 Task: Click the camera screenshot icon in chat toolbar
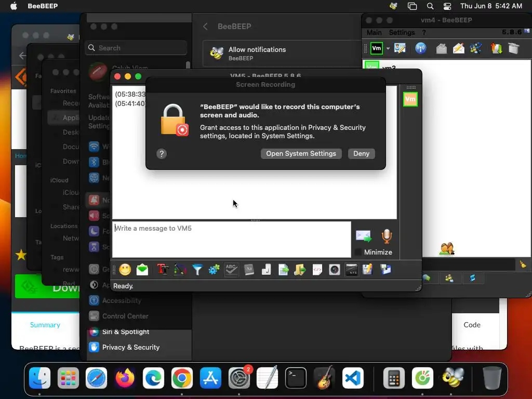click(x=335, y=270)
